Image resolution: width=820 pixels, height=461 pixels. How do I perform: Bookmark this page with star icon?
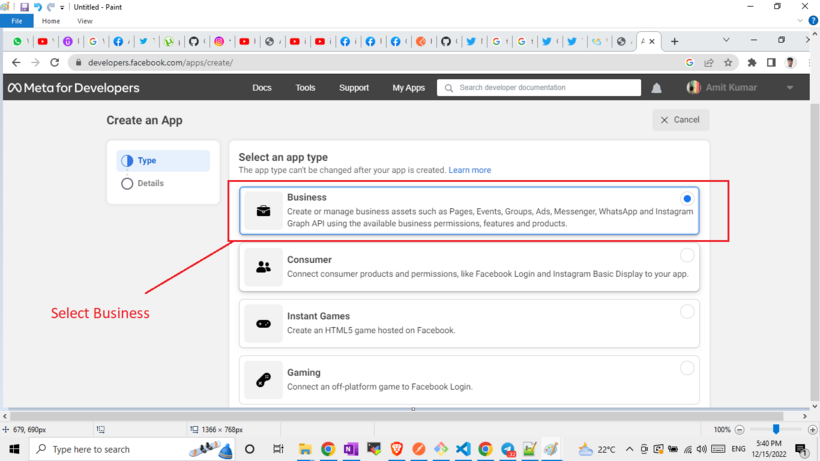[x=728, y=62]
